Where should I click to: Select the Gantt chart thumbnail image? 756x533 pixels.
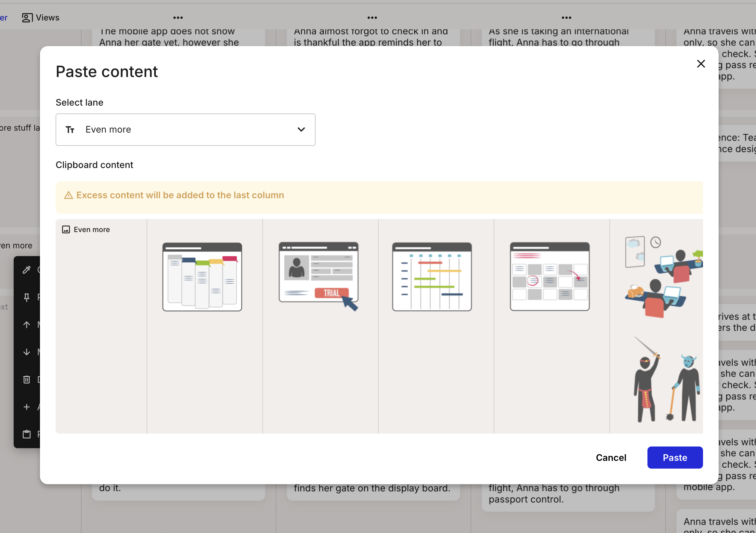click(x=432, y=277)
